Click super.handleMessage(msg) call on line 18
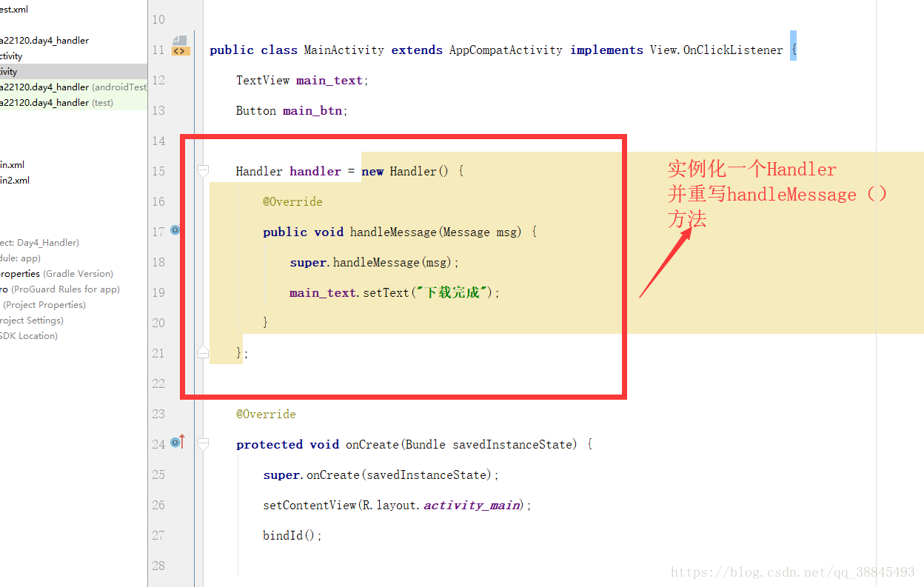The width and height of the screenshot is (924, 587). coord(372,263)
